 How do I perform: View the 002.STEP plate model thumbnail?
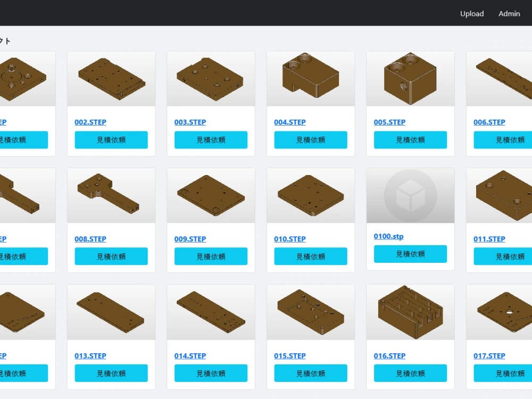[x=111, y=79]
